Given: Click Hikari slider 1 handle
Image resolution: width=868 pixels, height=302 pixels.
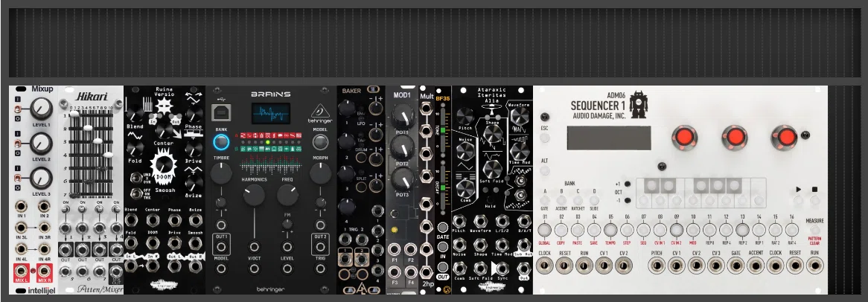Looking at the screenshot, I should coord(74,115).
